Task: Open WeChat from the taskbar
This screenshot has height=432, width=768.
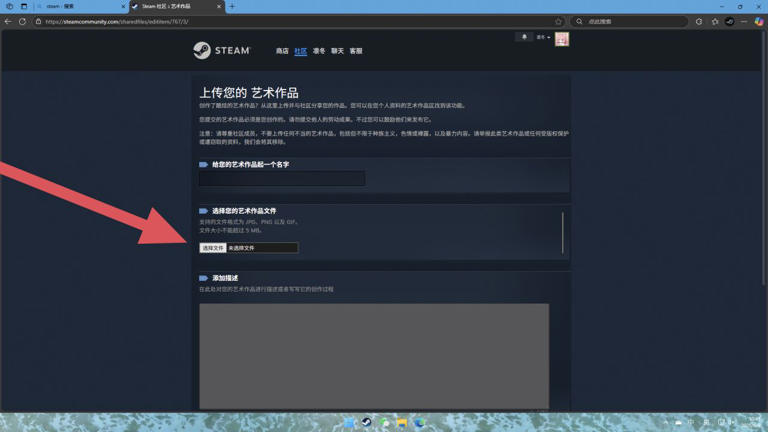Action: (x=384, y=422)
